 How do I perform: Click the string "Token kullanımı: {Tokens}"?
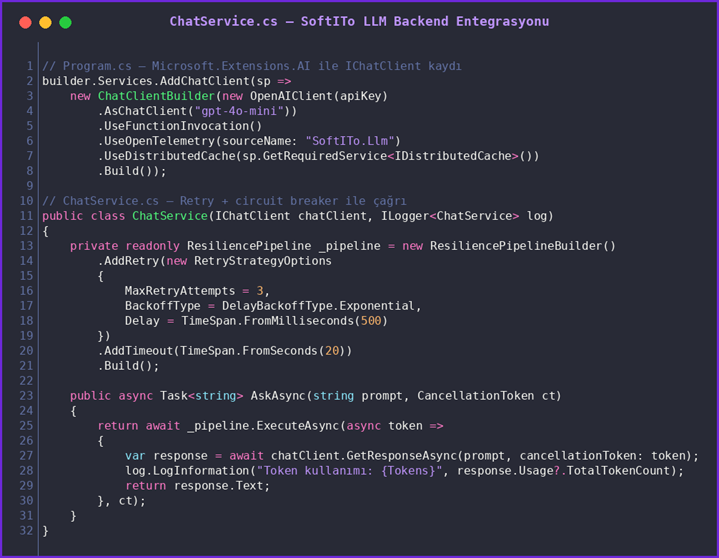pos(349,471)
